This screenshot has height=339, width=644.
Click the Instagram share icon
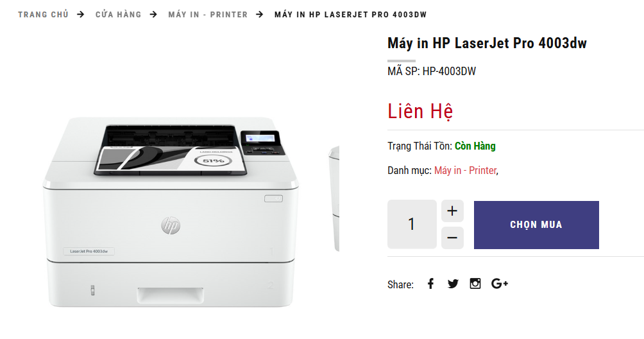tap(475, 284)
